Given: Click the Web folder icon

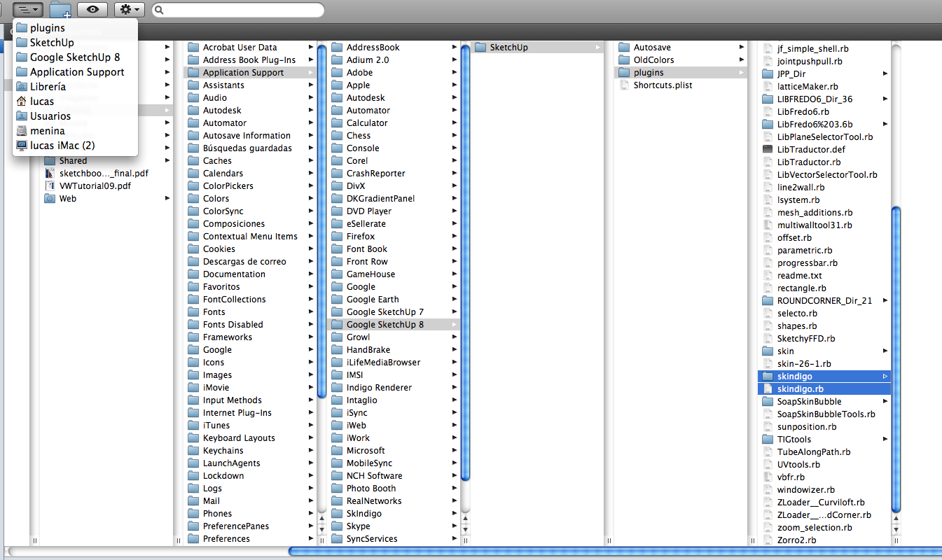Looking at the screenshot, I should tap(50, 199).
